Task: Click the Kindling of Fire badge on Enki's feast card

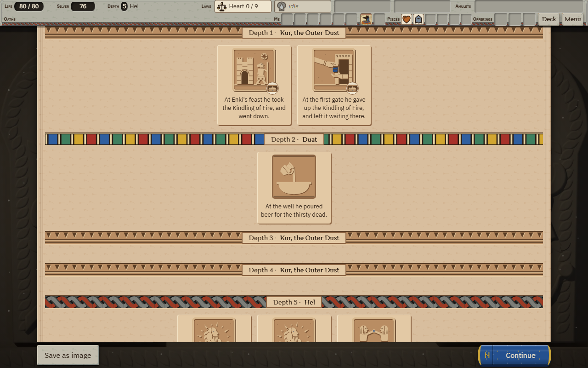Action: pos(272,88)
